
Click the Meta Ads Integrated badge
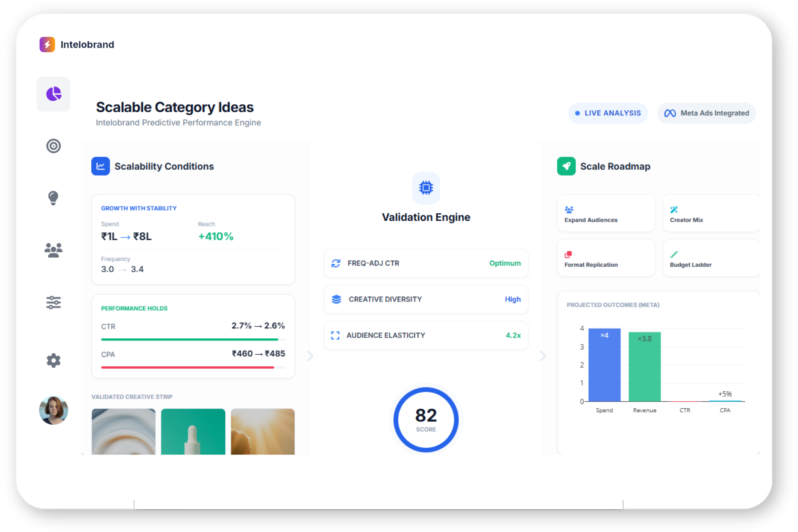coord(707,113)
